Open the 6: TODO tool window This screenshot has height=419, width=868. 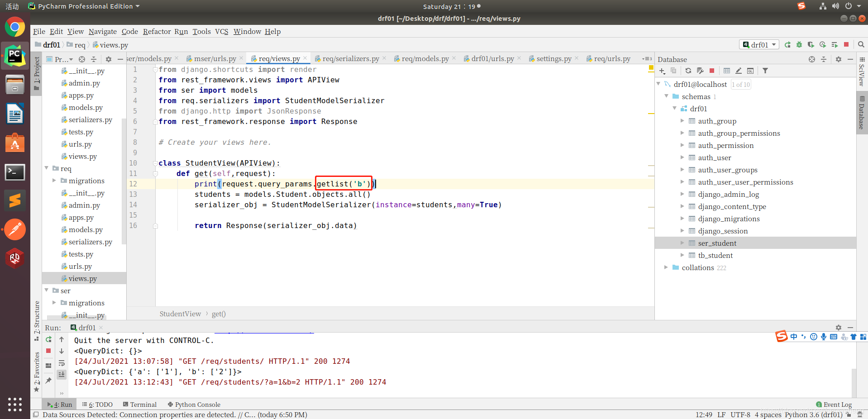pyautogui.click(x=97, y=405)
